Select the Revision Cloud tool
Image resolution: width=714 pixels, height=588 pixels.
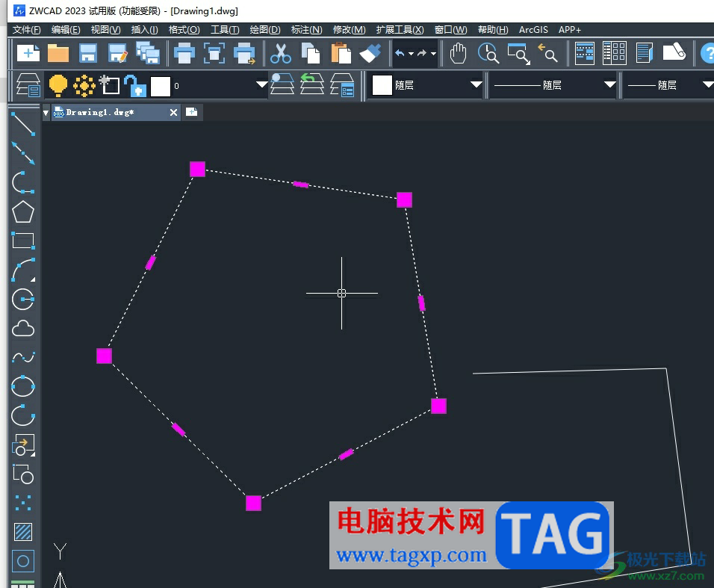[x=22, y=329]
